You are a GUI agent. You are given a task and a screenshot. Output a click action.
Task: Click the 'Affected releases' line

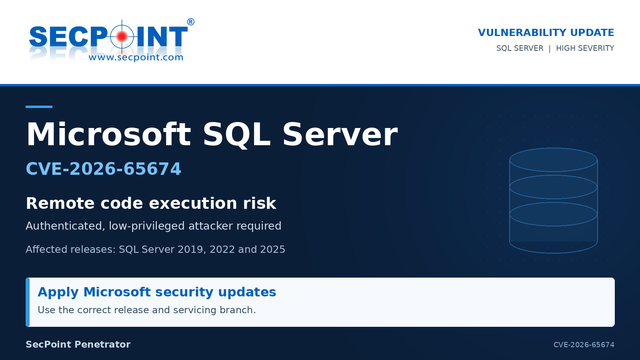[156, 249]
